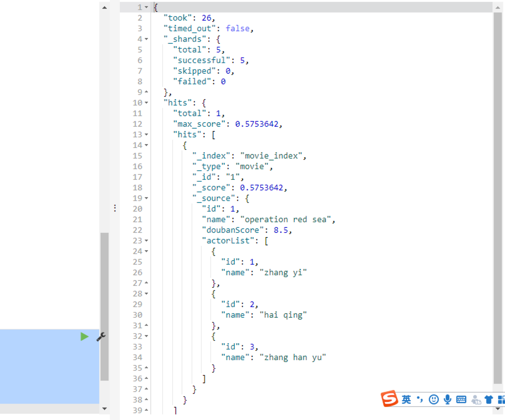Fold the root object at line 1
This screenshot has width=505, height=420.
tap(146, 7)
